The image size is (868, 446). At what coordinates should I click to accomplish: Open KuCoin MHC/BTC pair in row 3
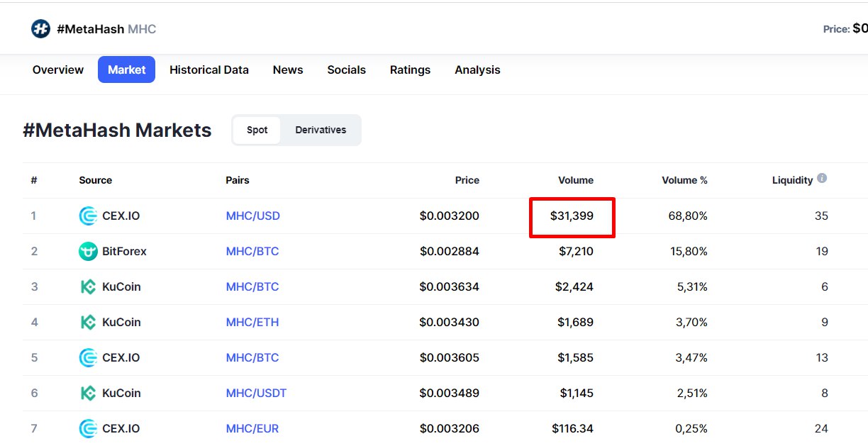click(252, 286)
